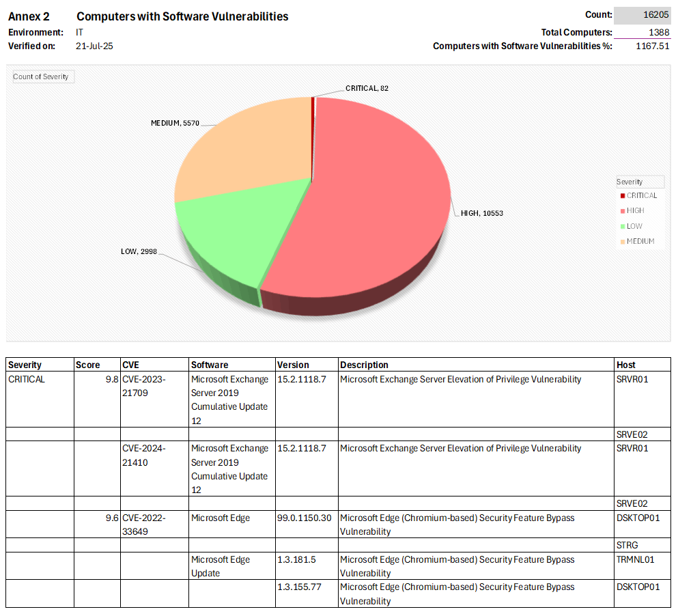Viewport: 678px width, 616px height.
Task: Click the "LOW, 2998" data label
Action: 139,252
